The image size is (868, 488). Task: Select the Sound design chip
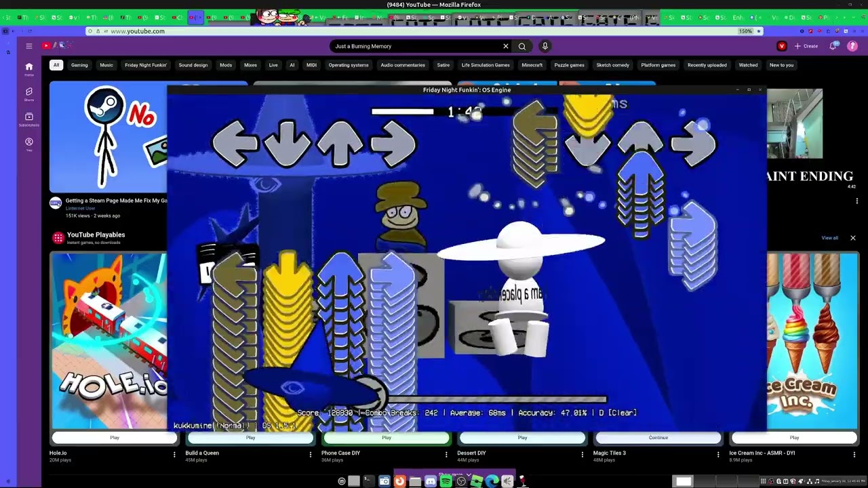coord(193,65)
